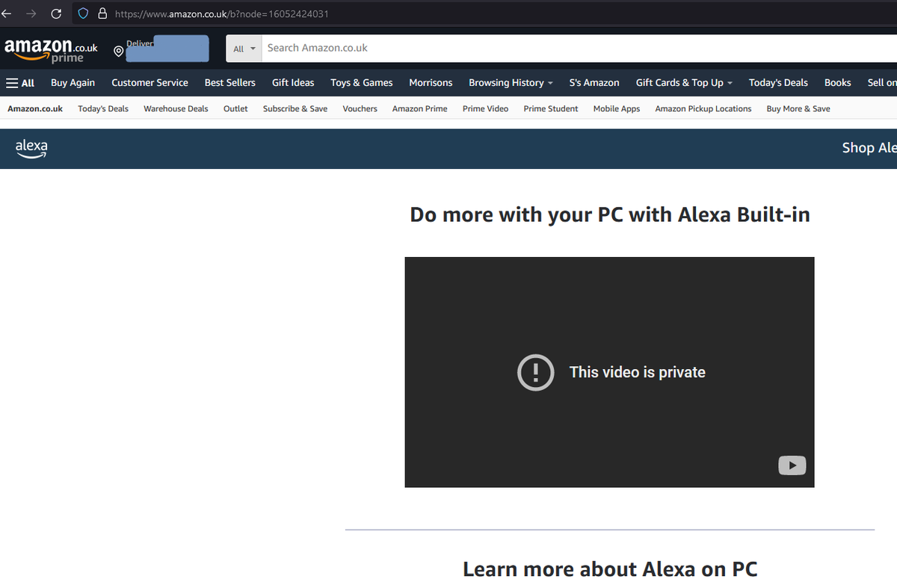This screenshot has width=897, height=588.
Task: Click the browser forward arrow
Action: [x=31, y=13]
